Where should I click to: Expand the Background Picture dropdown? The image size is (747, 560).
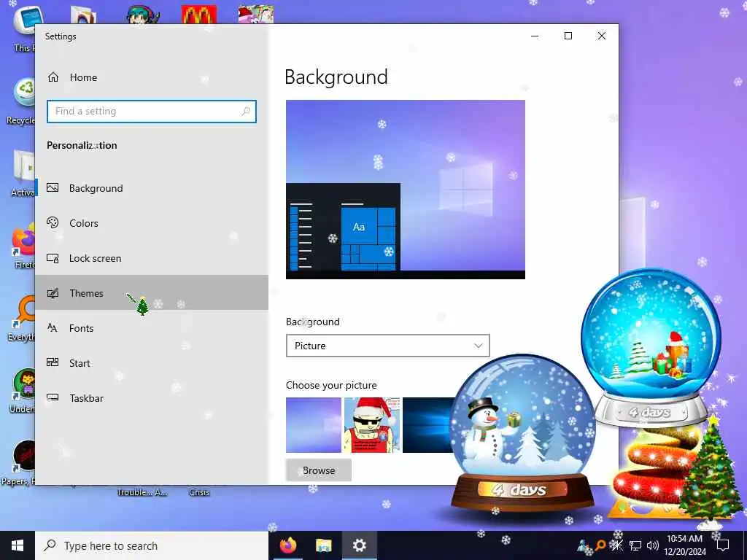coord(388,346)
